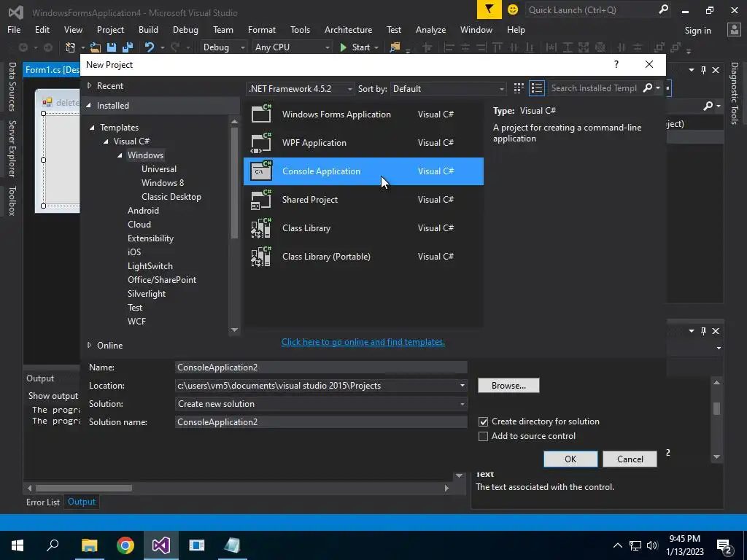
Task: Switch to small icons template view
Action: click(x=519, y=88)
